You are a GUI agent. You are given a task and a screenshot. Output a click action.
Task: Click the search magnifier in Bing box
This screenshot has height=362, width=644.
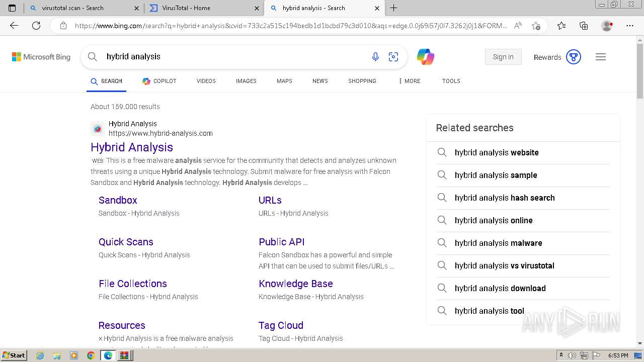[93, 57]
